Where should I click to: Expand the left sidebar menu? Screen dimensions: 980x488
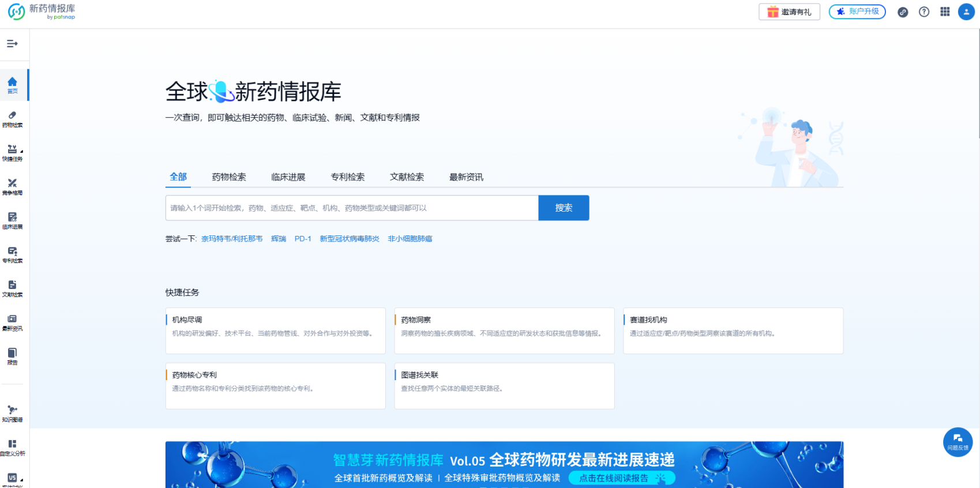click(12, 44)
